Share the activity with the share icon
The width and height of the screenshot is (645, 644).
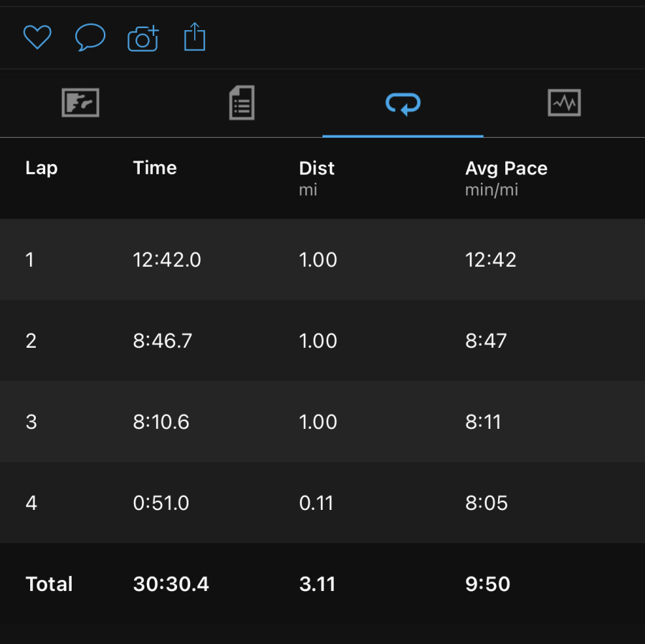194,37
